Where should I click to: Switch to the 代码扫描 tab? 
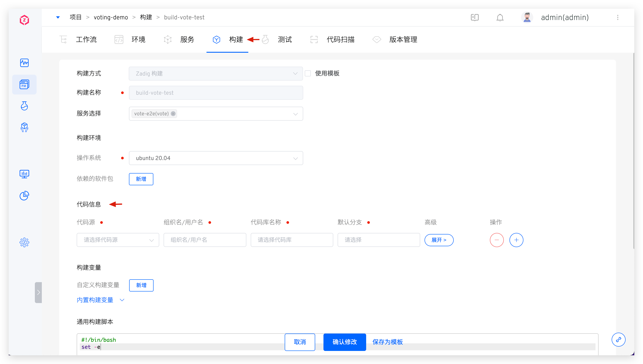[x=340, y=39]
